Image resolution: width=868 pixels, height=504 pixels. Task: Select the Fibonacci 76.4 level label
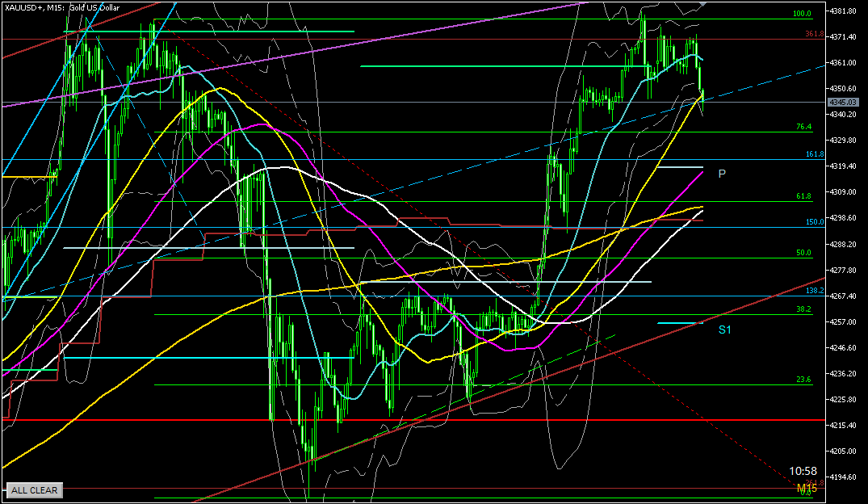[803, 127]
